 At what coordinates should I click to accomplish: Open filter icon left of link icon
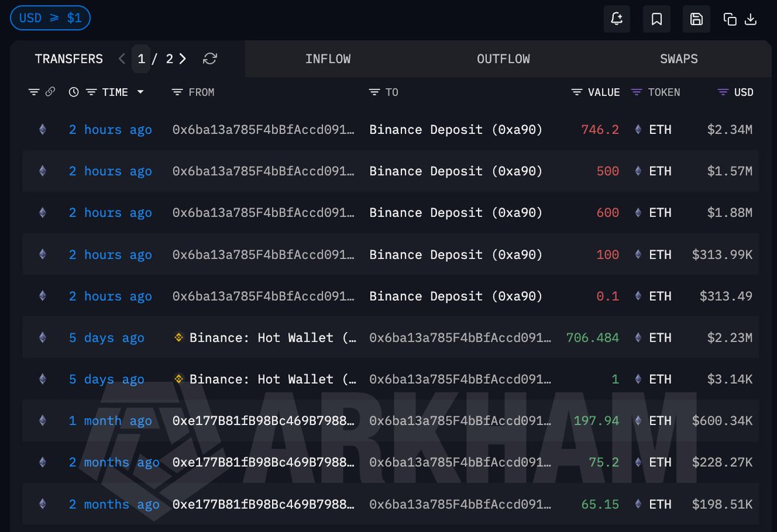click(x=34, y=92)
